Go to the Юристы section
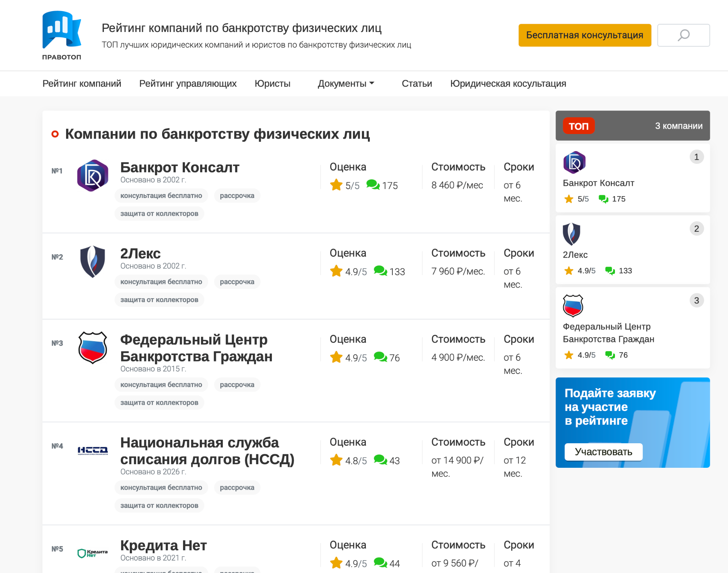The height and width of the screenshot is (573, 728). [x=272, y=84]
